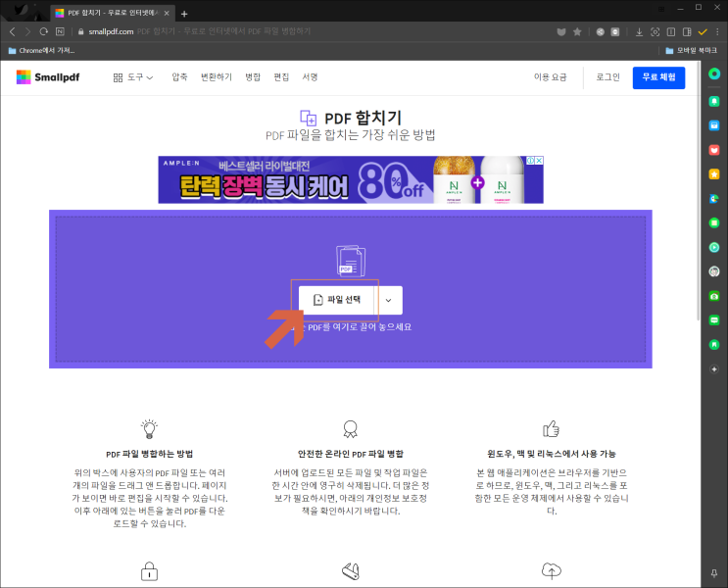Click the round share icon in toolbar
This screenshot has height=588, width=728.
pyautogui.click(x=601, y=31)
